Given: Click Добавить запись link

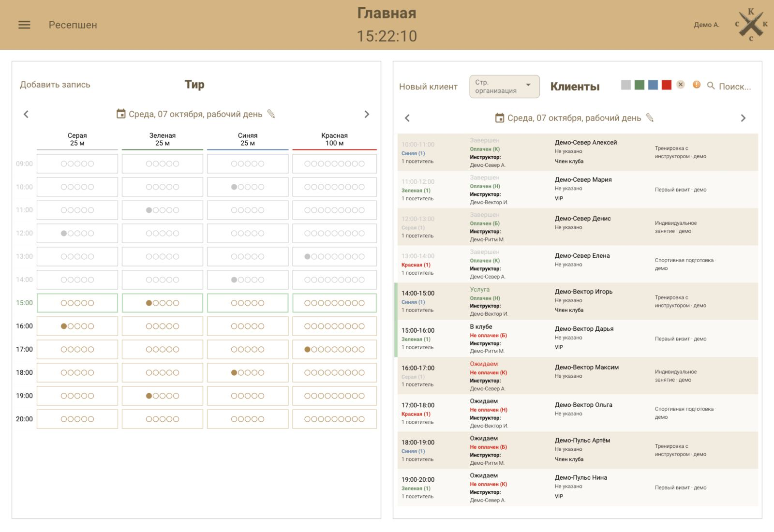Looking at the screenshot, I should click(x=55, y=85).
